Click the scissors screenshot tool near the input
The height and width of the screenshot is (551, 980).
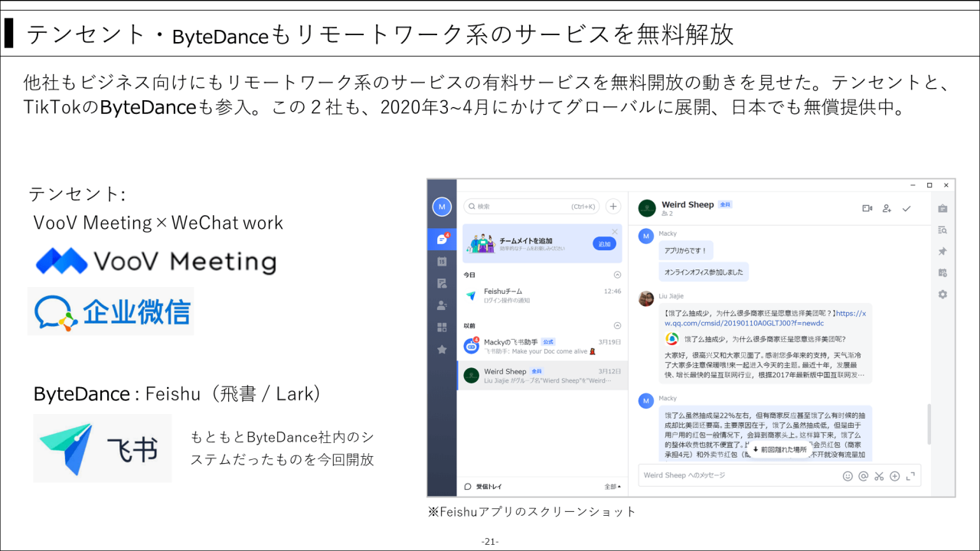pos(880,475)
